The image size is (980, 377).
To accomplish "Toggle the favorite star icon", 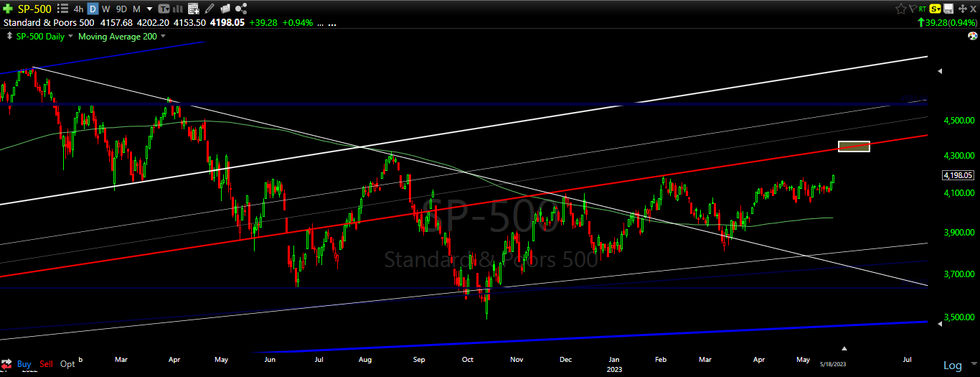I will point(901,9).
